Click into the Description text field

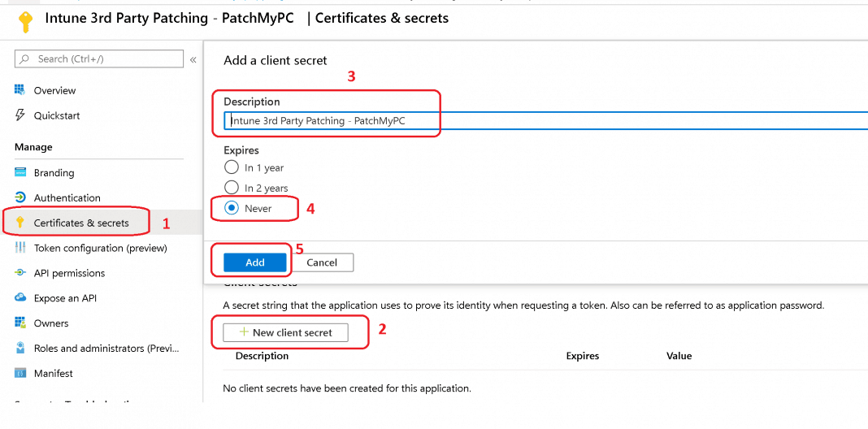(545, 120)
